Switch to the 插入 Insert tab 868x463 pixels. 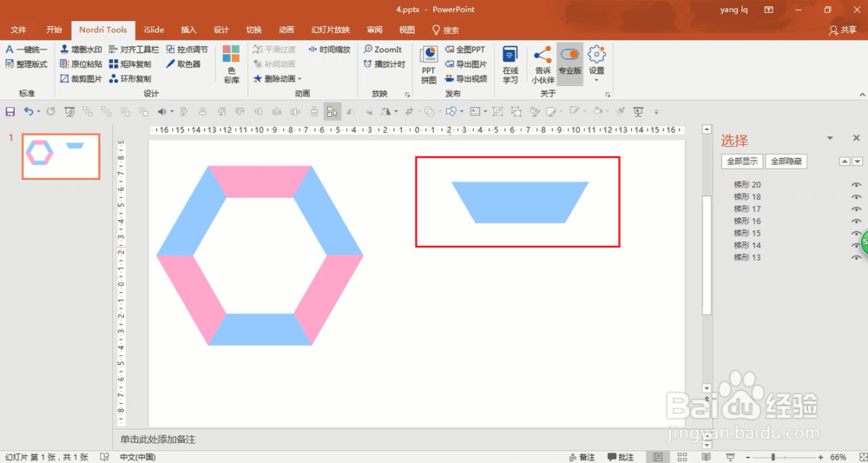[x=188, y=30]
